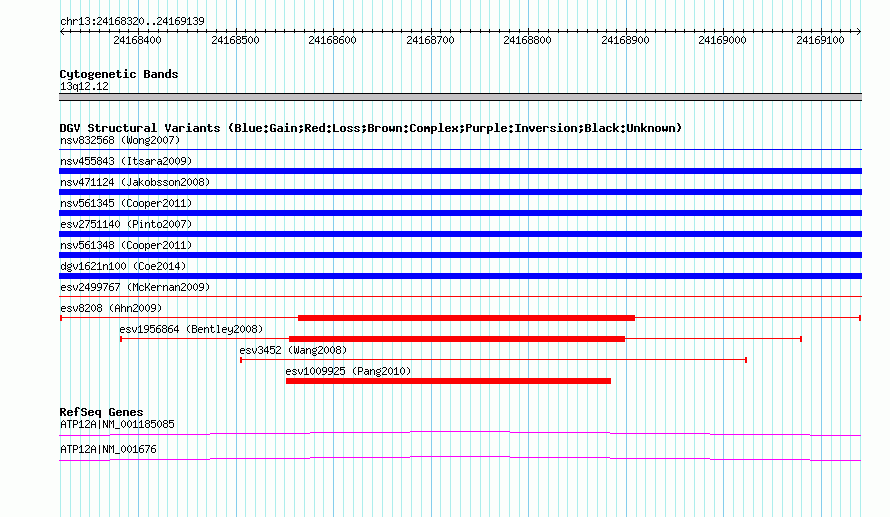The width and height of the screenshot is (890, 517).
Task: Click the 24168500 ruler coordinate
Action: pos(235,40)
